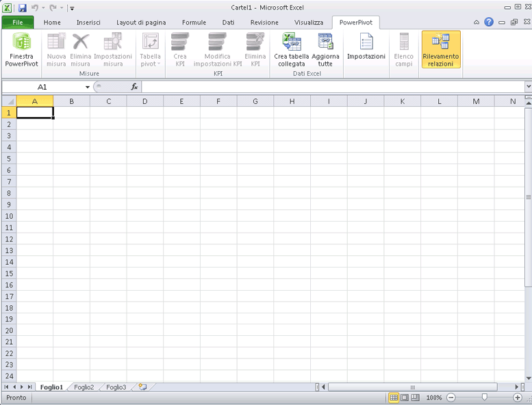Switch to the Inserisci tab

88,23
